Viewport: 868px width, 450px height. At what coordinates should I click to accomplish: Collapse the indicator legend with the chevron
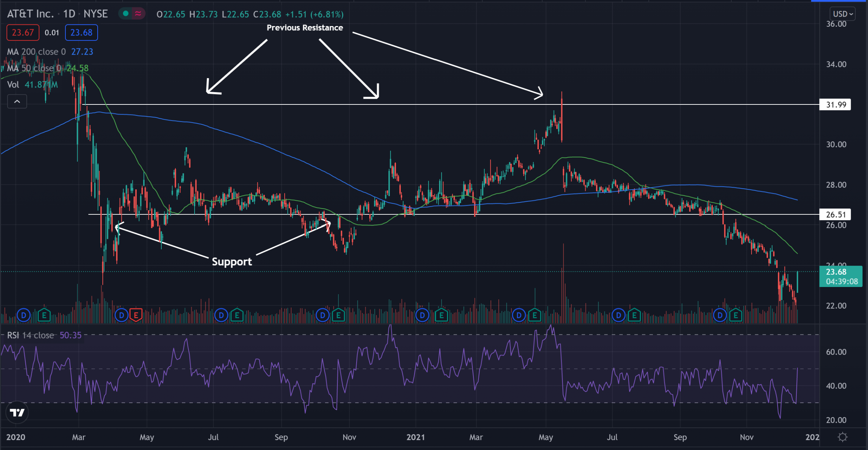[x=17, y=102]
